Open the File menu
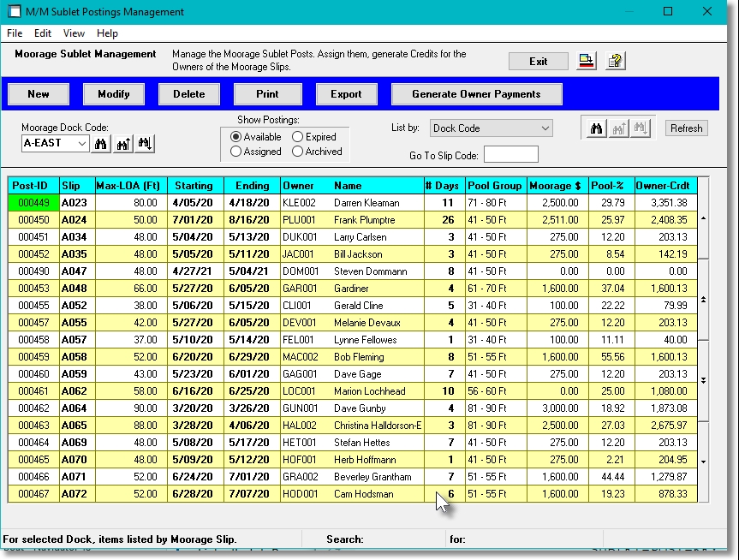 (14, 33)
